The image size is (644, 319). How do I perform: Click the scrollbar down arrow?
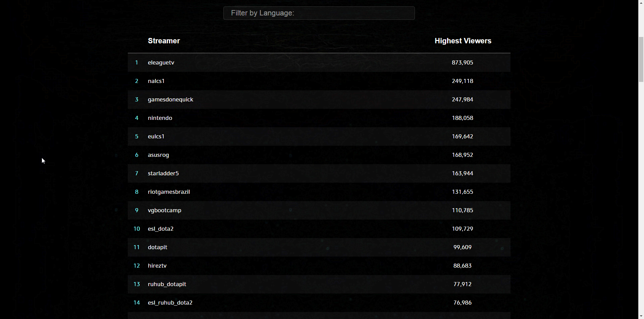pos(641,316)
